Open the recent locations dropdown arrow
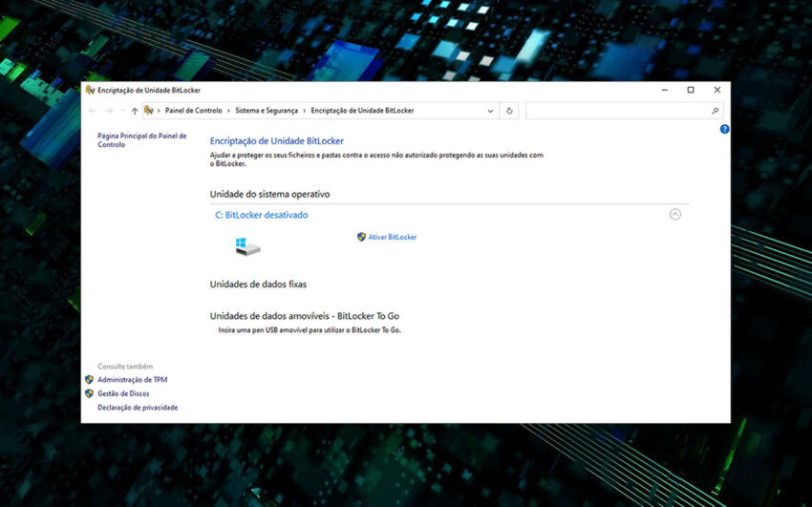 click(x=122, y=111)
